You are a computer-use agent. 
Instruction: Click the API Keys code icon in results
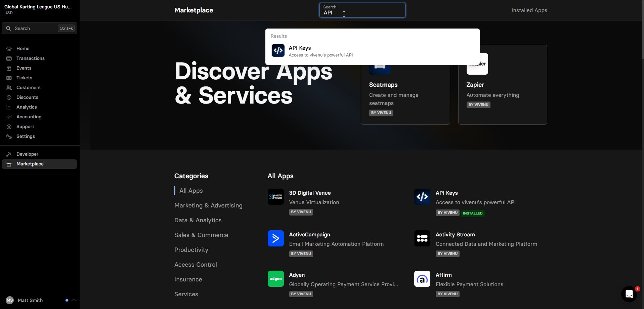(x=278, y=51)
